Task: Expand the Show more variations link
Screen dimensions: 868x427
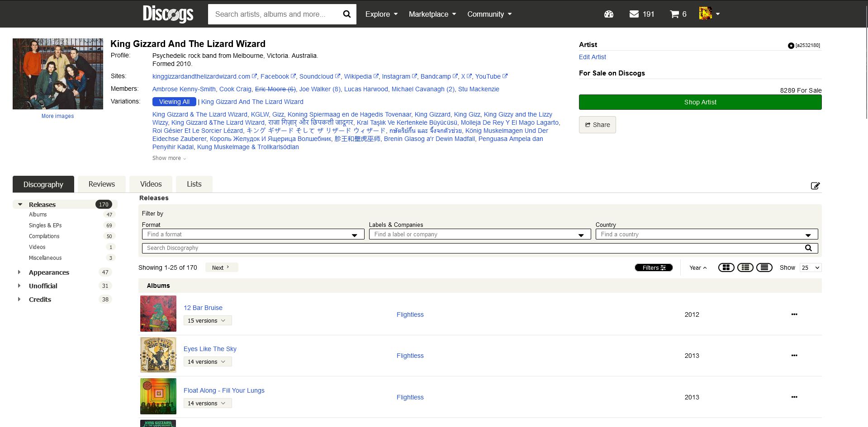Action: pyautogui.click(x=169, y=158)
